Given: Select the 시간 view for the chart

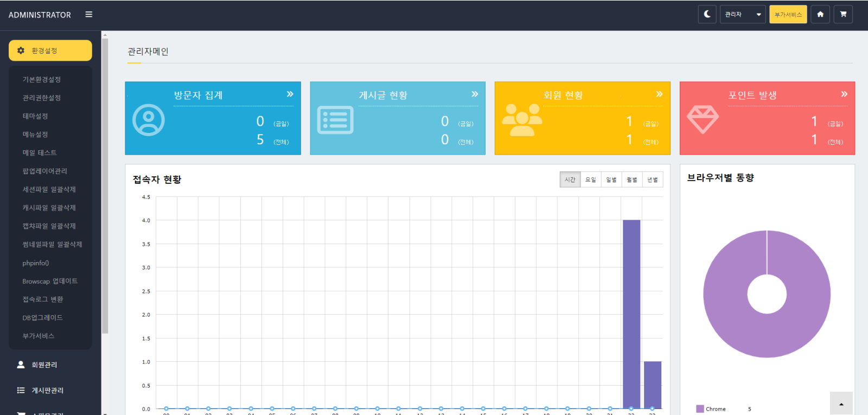Looking at the screenshot, I should click(570, 180).
